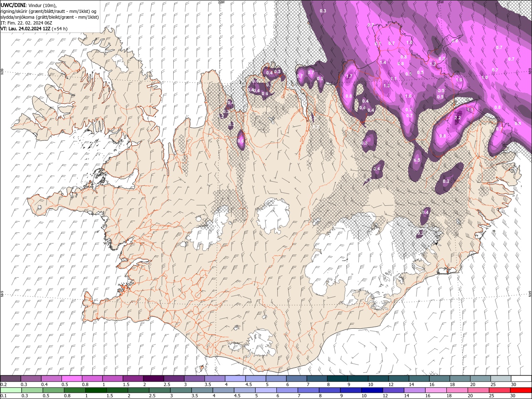Screen dimensions: 532x399
Task: Pick the dark plum swatch above 0.2 in upper legend
Action: tap(11, 379)
